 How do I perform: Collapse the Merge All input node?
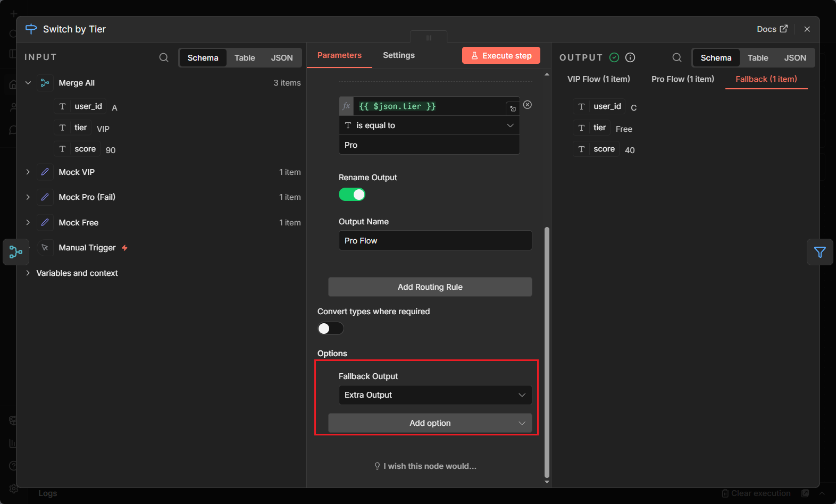(28, 83)
